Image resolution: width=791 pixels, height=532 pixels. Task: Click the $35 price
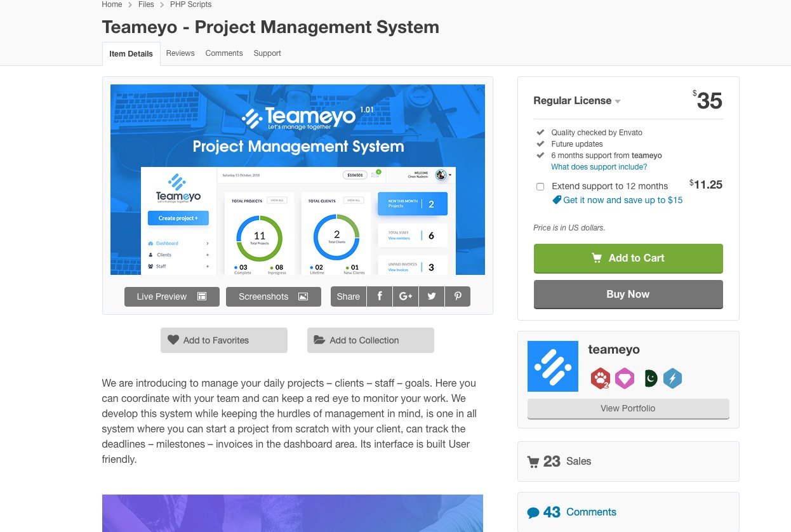[x=708, y=100]
